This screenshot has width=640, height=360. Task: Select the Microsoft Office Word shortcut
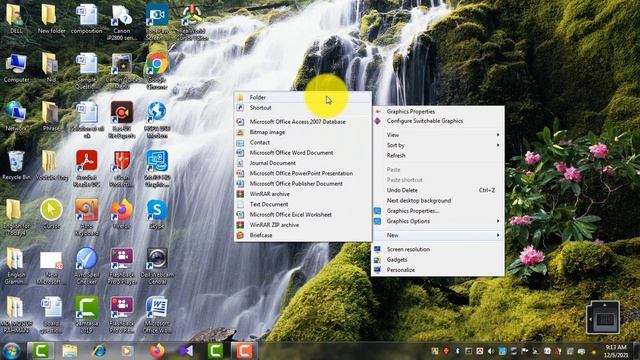[x=157, y=314]
